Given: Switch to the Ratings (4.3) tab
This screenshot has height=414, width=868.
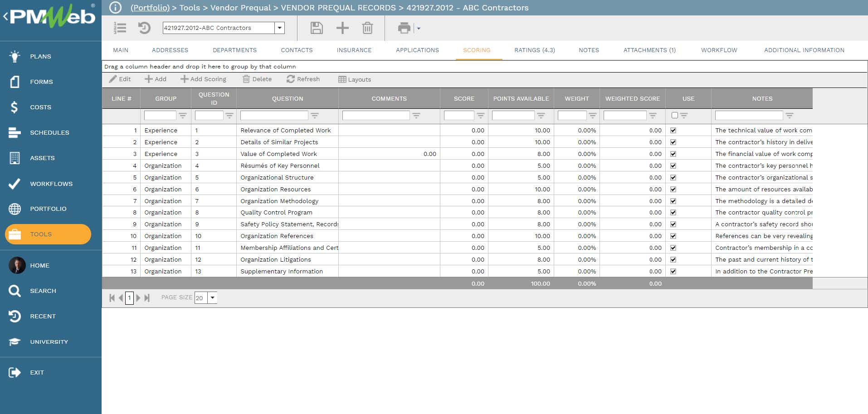Looking at the screenshot, I should pos(534,50).
